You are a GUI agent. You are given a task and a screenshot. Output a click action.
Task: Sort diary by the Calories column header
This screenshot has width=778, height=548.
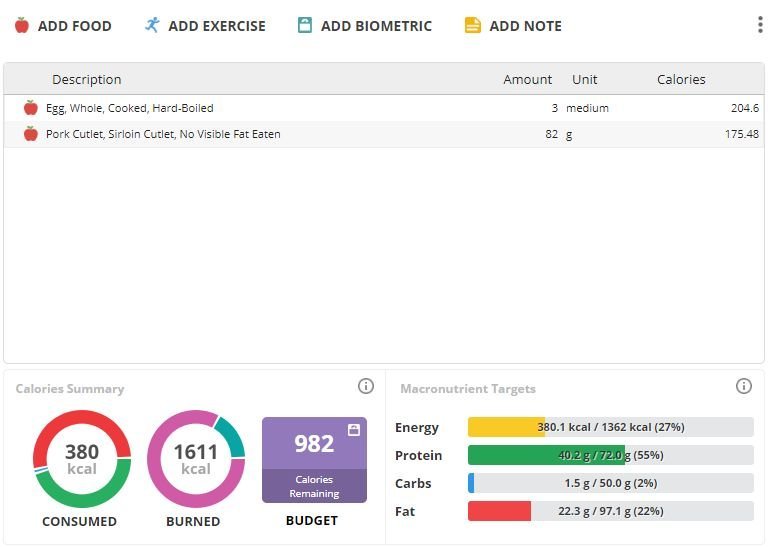(x=681, y=80)
